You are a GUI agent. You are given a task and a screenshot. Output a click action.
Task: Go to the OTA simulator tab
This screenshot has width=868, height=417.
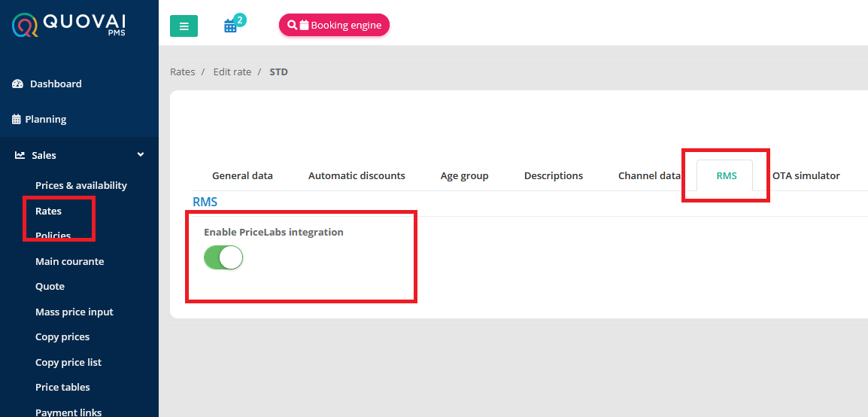806,175
